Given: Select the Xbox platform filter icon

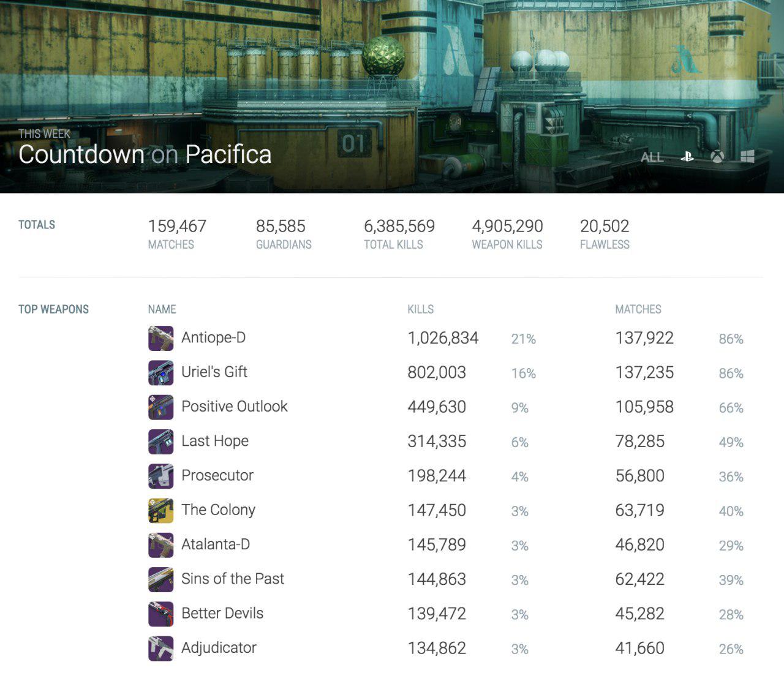Looking at the screenshot, I should coord(717,157).
